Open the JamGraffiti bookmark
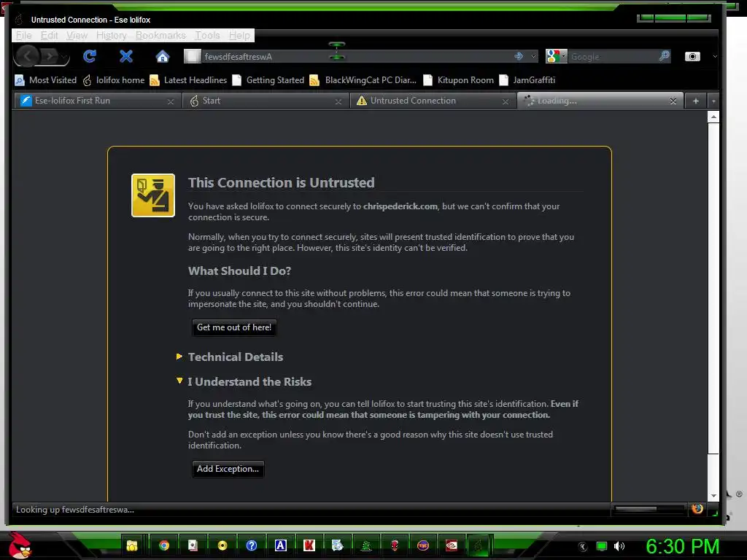 coord(527,80)
